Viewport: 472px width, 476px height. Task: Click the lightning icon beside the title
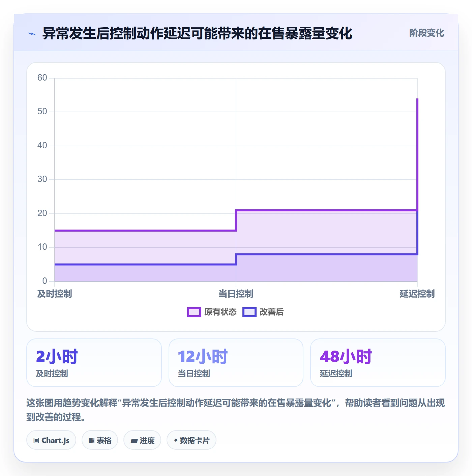tap(32, 34)
